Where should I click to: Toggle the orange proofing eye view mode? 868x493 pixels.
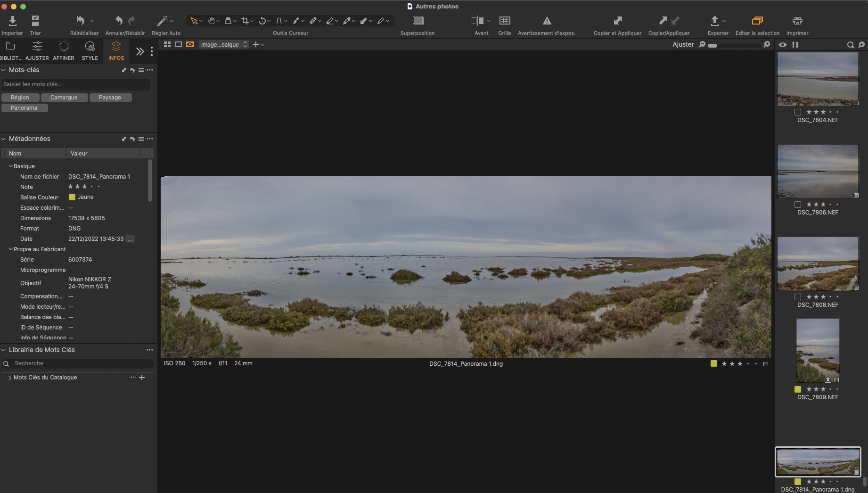click(x=190, y=44)
